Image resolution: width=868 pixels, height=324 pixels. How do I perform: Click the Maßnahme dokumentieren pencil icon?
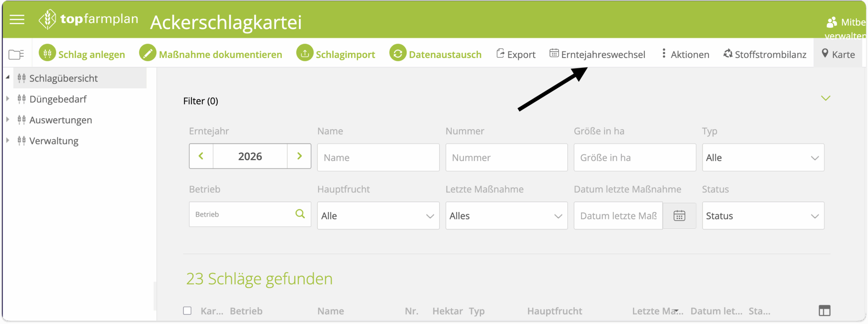[x=147, y=53]
